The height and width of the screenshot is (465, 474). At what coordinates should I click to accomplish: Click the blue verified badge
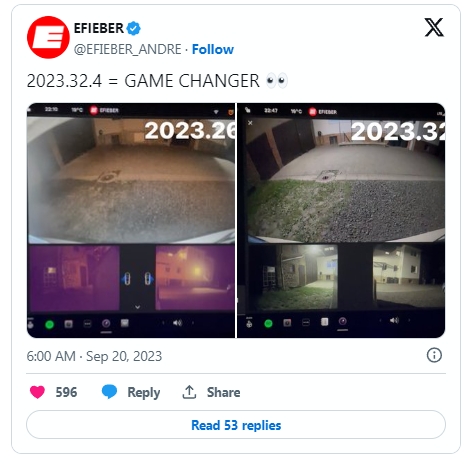tap(134, 28)
